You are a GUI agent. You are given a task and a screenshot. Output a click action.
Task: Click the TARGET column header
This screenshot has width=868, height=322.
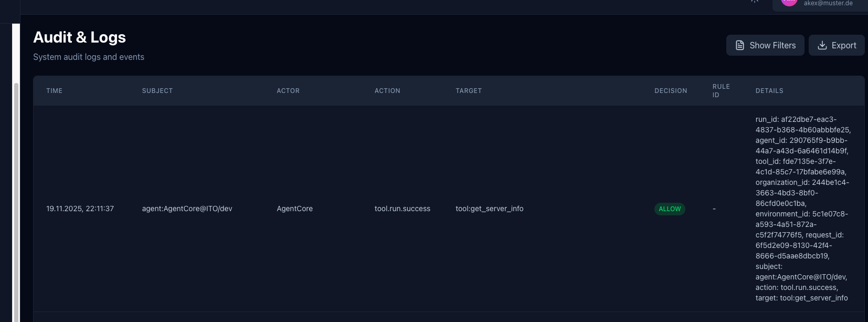pos(469,91)
